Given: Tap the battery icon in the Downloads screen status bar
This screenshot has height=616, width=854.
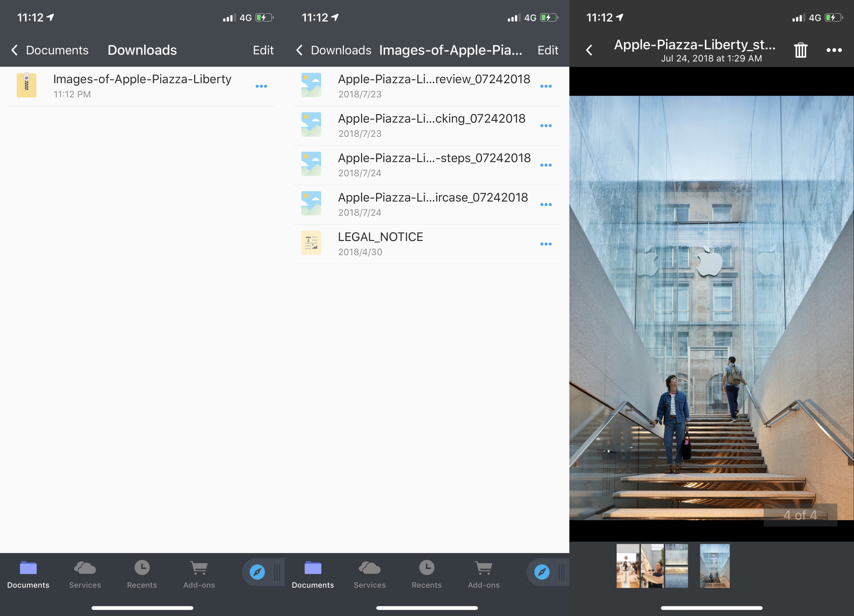Looking at the screenshot, I should [264, 18].
